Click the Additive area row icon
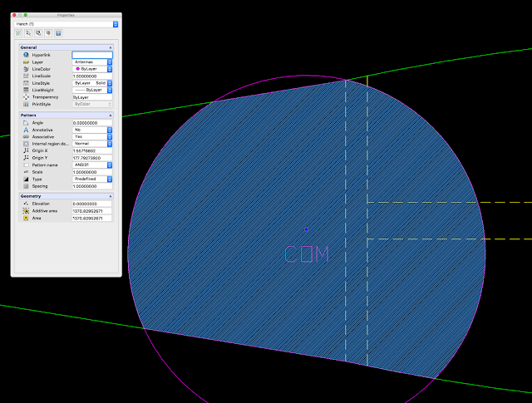The height and width of the screenshot is (403, 532). (26, 211)
